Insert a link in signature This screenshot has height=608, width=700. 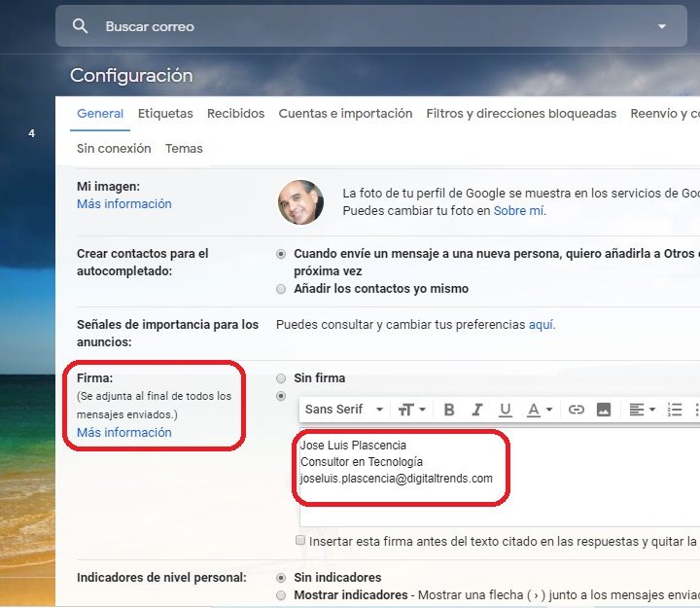click(576, 410)
